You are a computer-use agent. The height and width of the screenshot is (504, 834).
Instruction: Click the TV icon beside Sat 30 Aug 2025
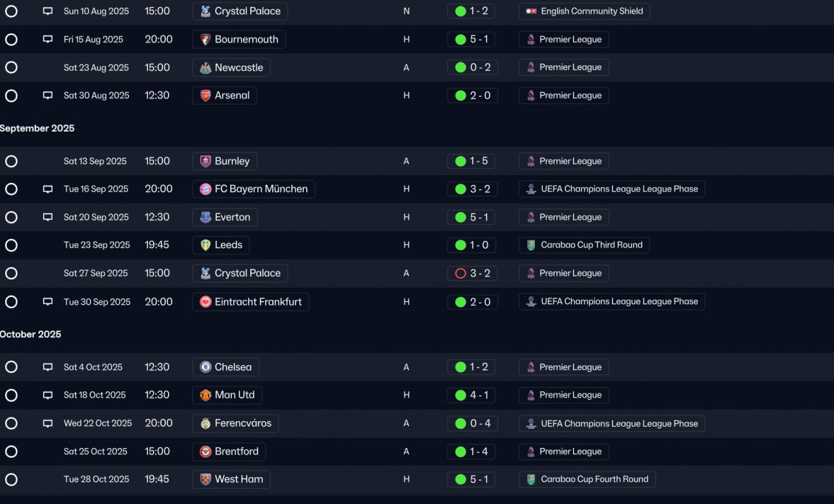pos(48,95)
